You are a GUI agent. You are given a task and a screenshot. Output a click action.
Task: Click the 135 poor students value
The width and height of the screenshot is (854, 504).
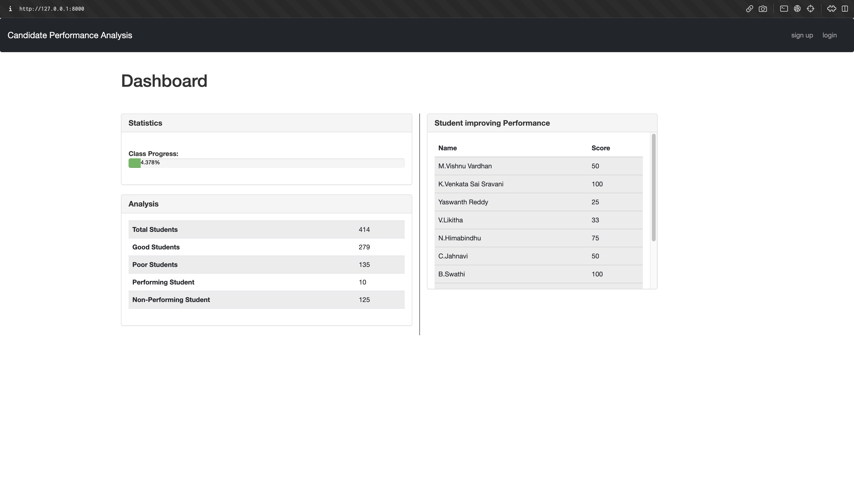point(364,265)
